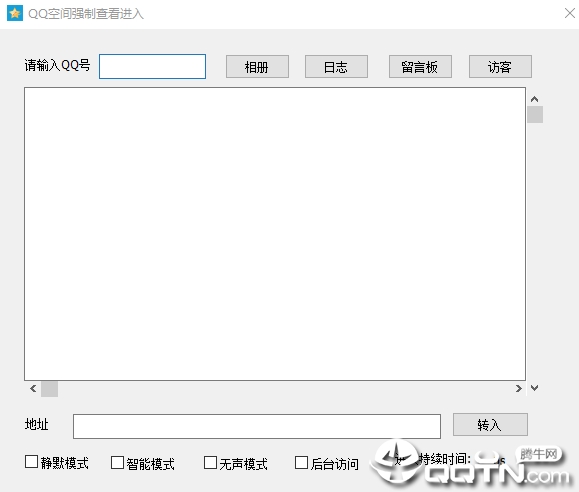Open the 相册 album view
Screen dimensions: 579x492
tap(257, 66)
